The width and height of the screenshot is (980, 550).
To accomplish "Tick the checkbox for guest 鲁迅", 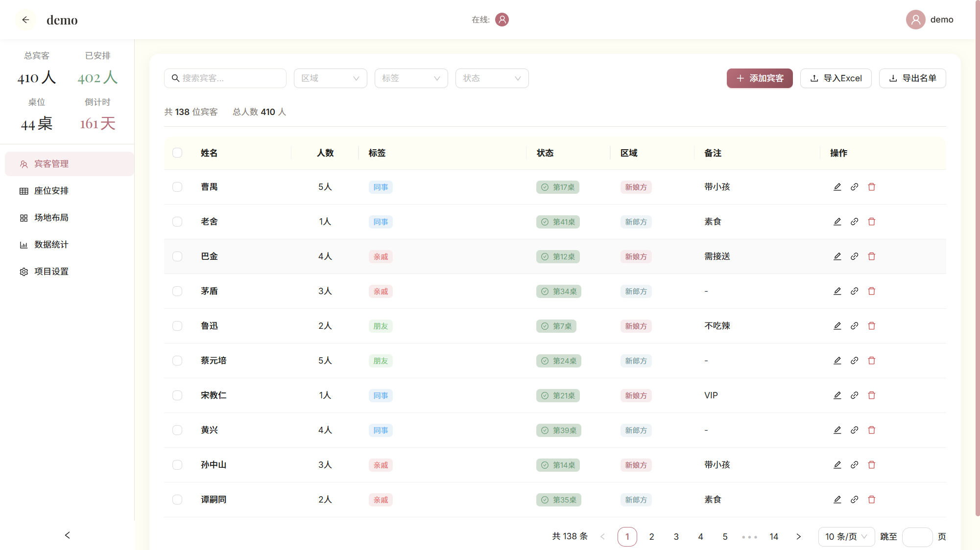I will pyautogui.click(x=177, y=326).
